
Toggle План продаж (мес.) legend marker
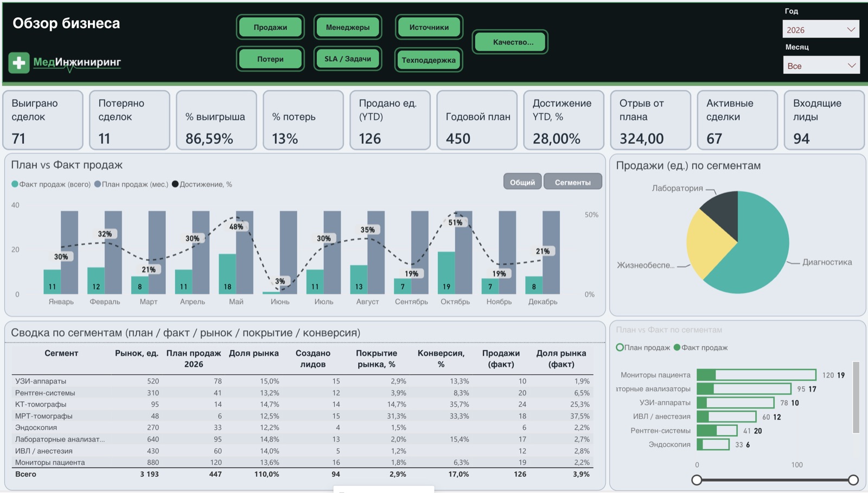(x=98, y=184)
